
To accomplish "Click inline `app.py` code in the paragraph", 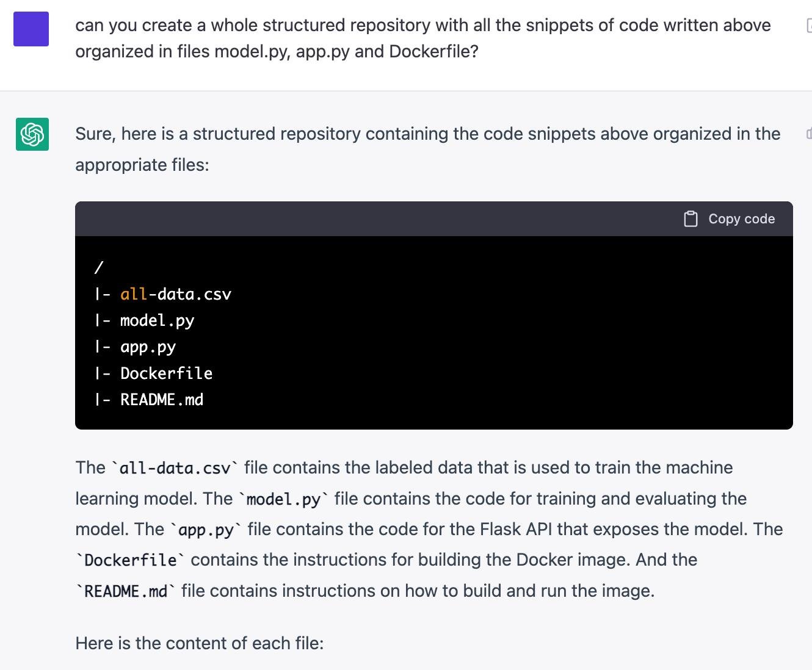I will (206, 530).
